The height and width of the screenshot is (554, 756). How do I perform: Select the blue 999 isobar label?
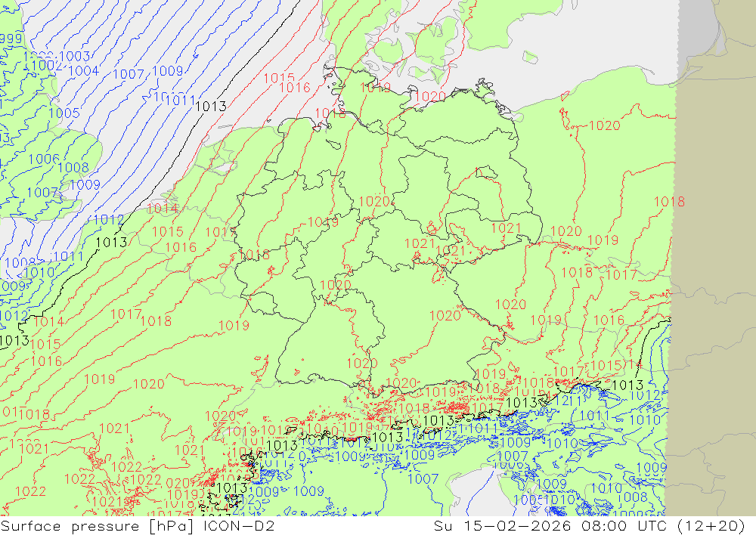pos(11,39)
